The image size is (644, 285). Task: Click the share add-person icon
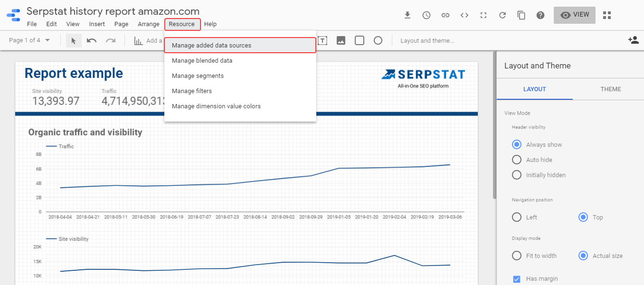coord(633,40)
